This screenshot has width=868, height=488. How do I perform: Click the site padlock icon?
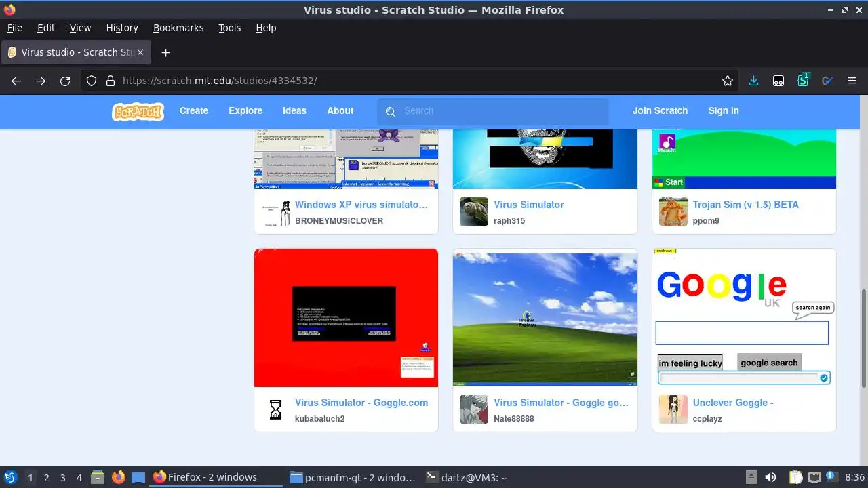point(111,81)
